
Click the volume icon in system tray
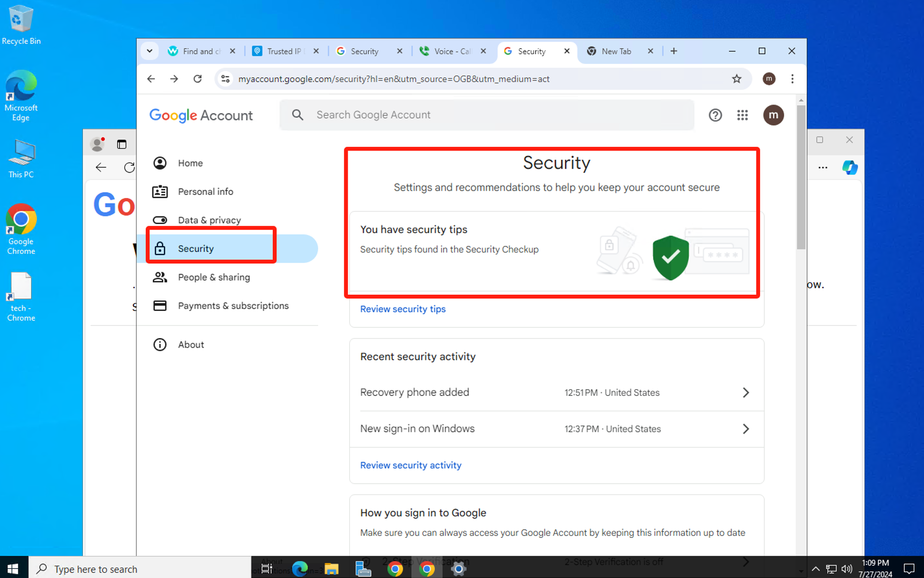846,568
